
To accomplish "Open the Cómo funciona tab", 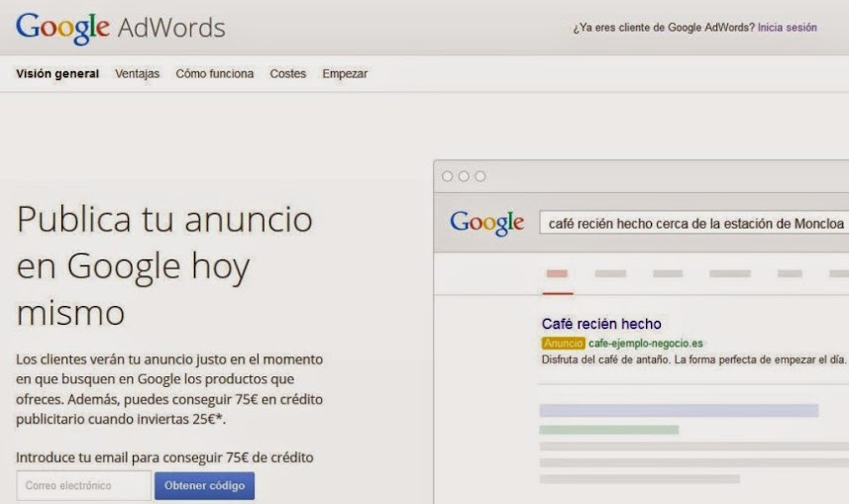I will click(214, 73).
